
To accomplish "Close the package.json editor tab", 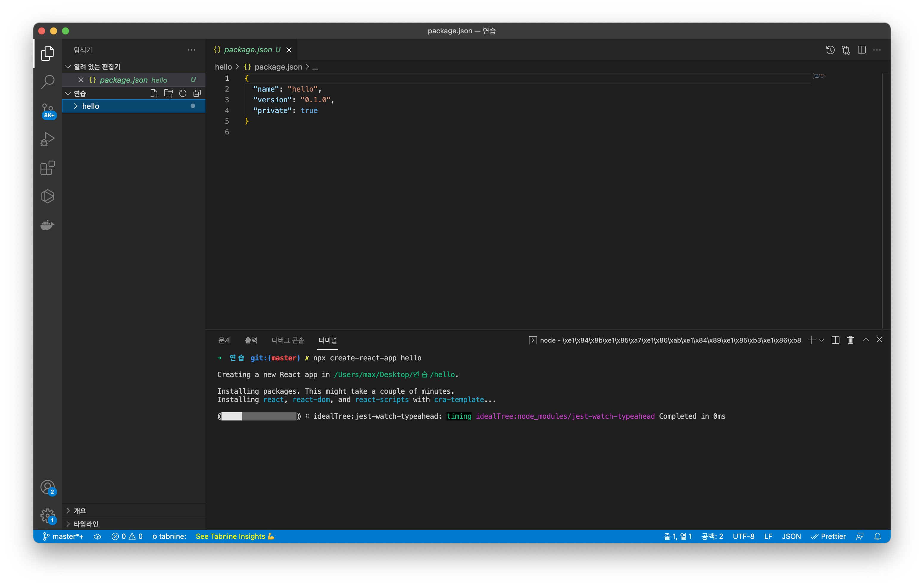I will click(289, 50).
